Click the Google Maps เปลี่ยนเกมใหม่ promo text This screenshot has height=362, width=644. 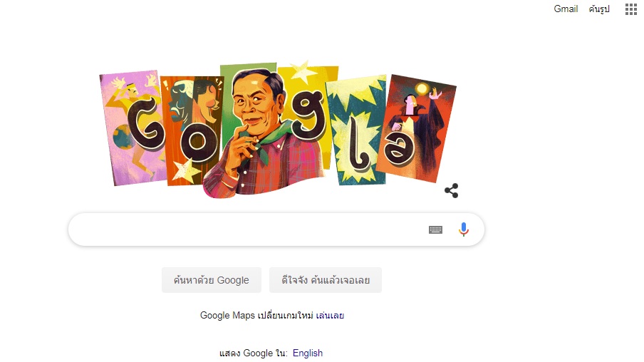(x=256, y=316)
